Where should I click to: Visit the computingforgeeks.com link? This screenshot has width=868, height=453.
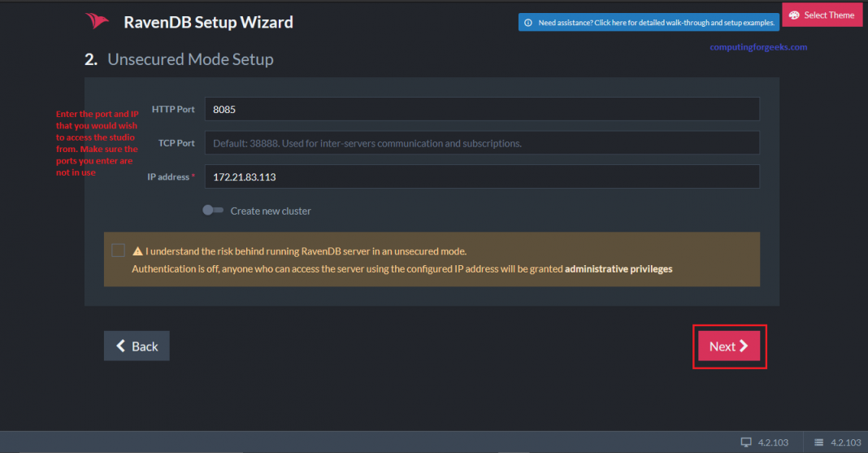click(758, 47)
